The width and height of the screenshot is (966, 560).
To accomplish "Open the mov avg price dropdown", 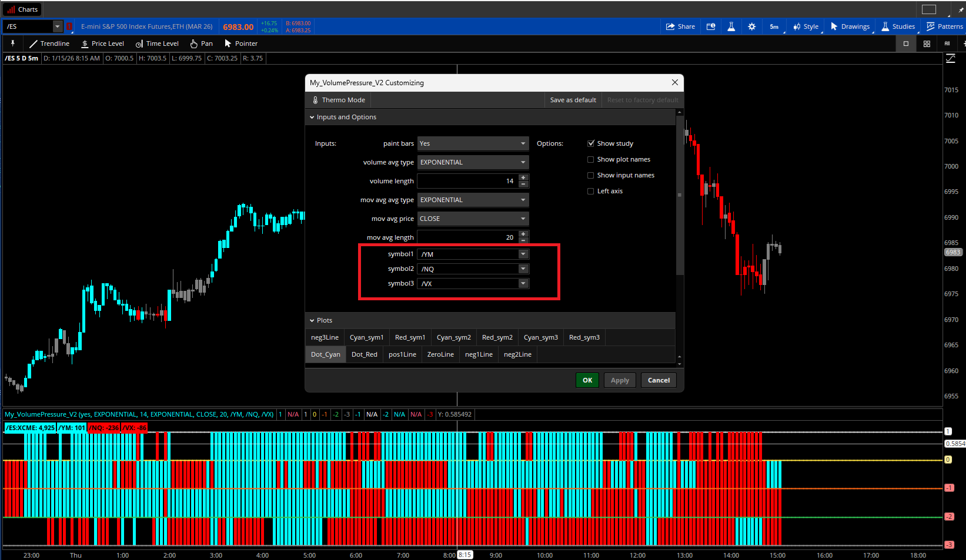I will [x=473, y=219].
